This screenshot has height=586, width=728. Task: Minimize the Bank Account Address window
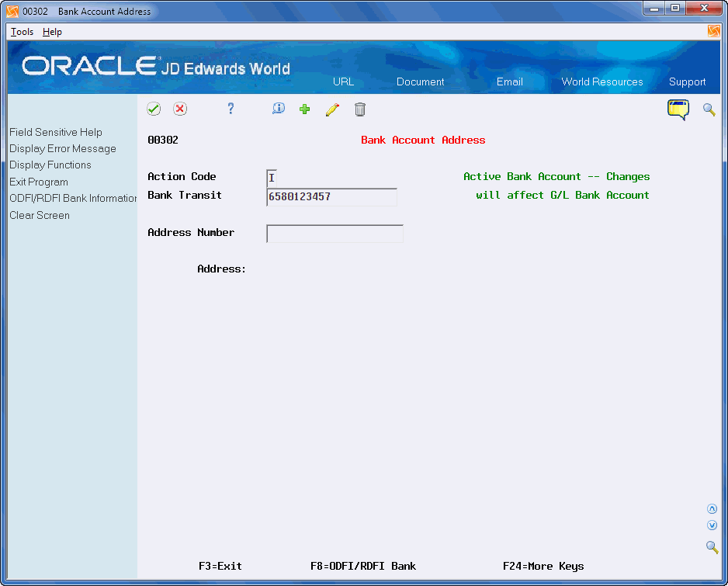[x=654, y=9]
